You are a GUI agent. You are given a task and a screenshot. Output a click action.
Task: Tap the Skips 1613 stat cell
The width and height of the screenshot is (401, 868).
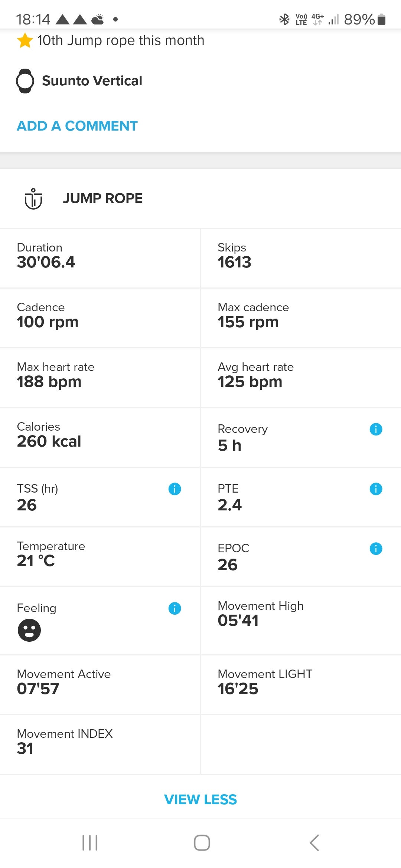(300, 258)
